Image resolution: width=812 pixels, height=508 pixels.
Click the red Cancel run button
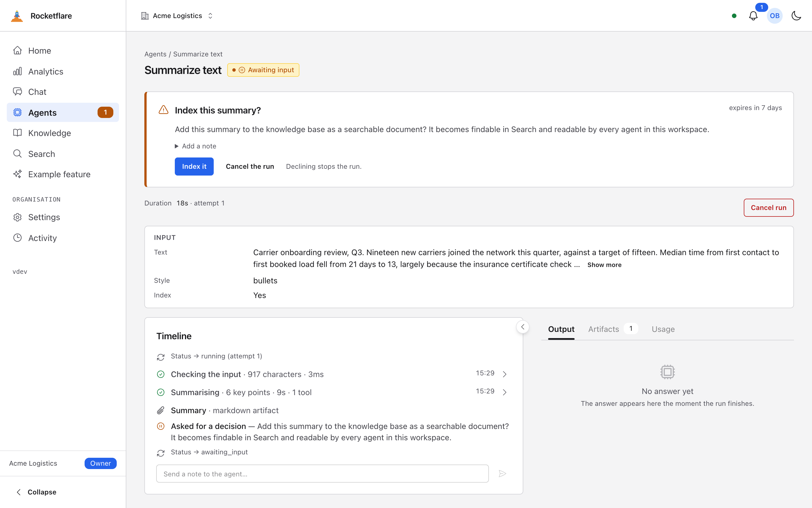tap(768, 208)
